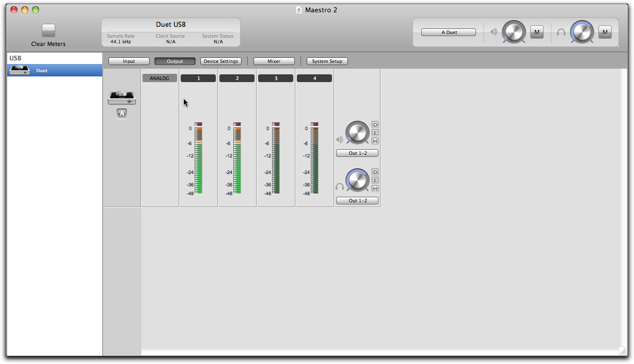Clear the clip indicator atop the channel 1 meter
634x364 pixels.
coord(199,124)
